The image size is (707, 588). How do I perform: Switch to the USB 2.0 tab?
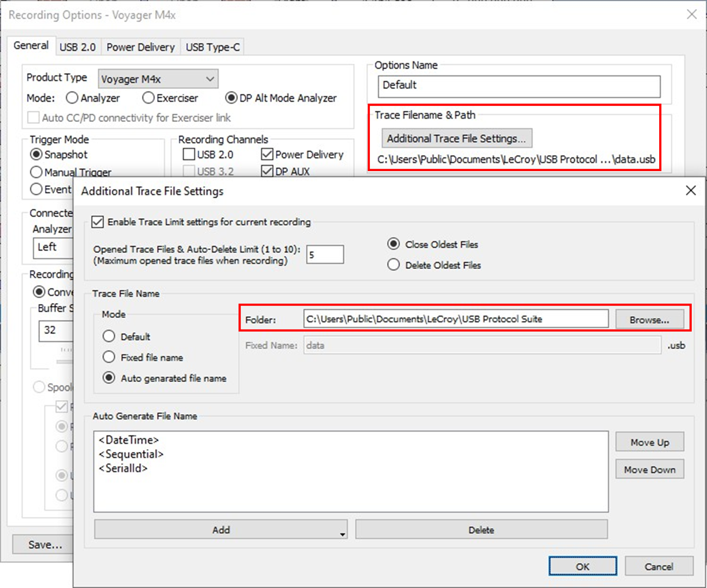coord(77,47)
